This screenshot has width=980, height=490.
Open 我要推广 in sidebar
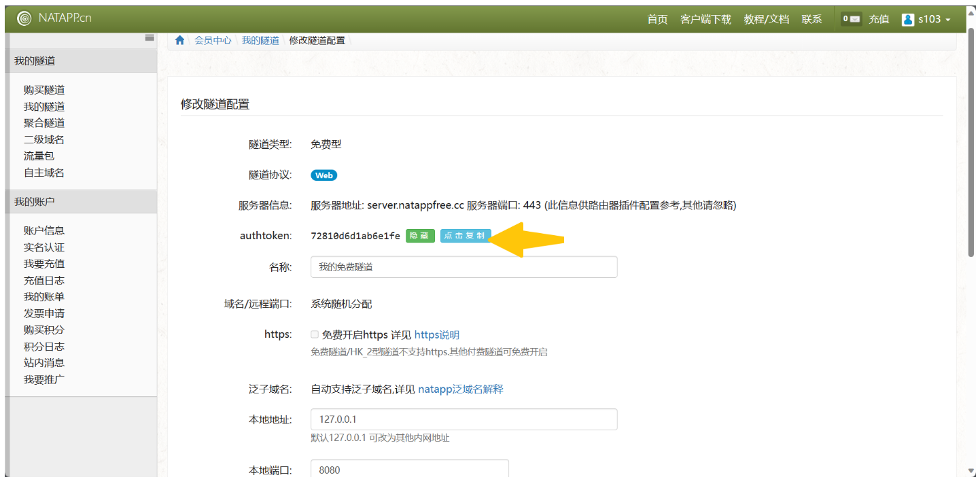click(44, 379)
